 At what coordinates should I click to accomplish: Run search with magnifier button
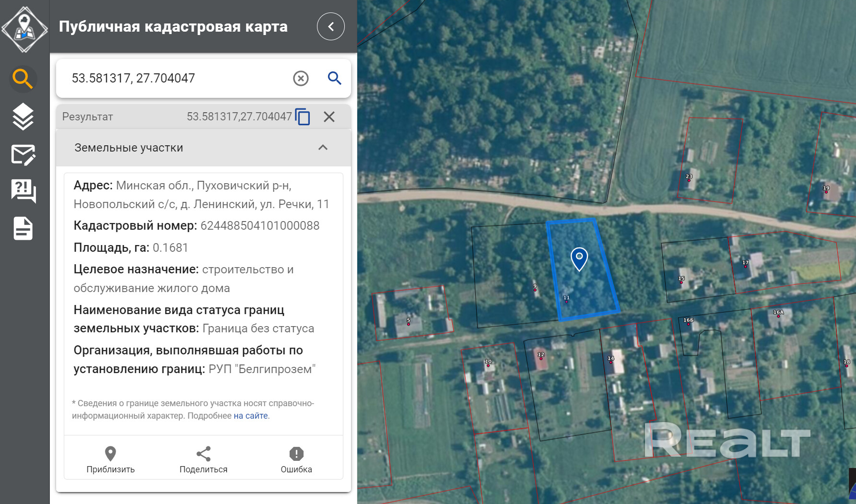[334, 78]
